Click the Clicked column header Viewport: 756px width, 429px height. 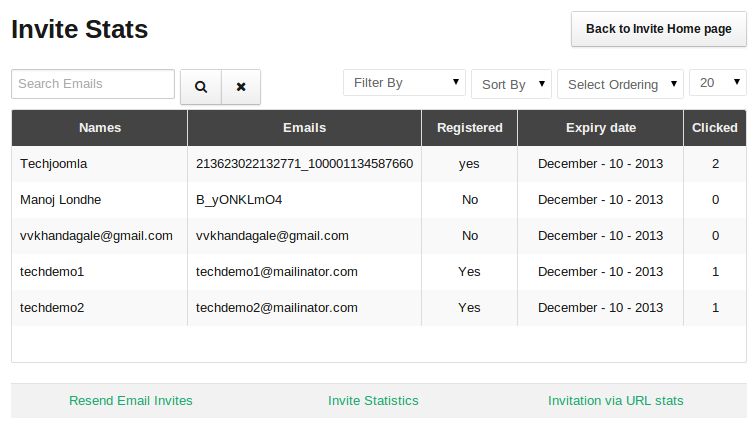click(715, 128)
